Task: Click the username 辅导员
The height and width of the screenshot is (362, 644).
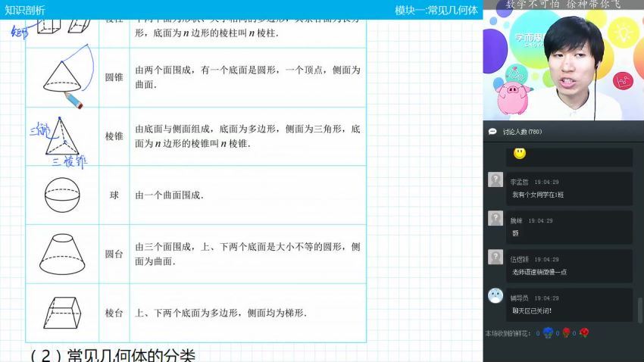Action: pos(520,298)
